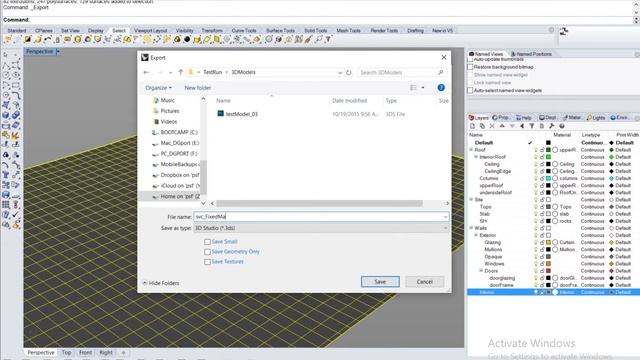This screenshot has width=640, height=360.
Task: Switch to the Standard toolbar tab
Action: pyautogui.click(x=17, y=31)
